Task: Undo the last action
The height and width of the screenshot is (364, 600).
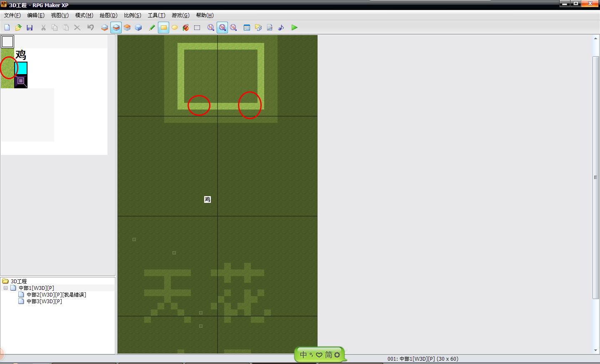Action: [90, 27]
